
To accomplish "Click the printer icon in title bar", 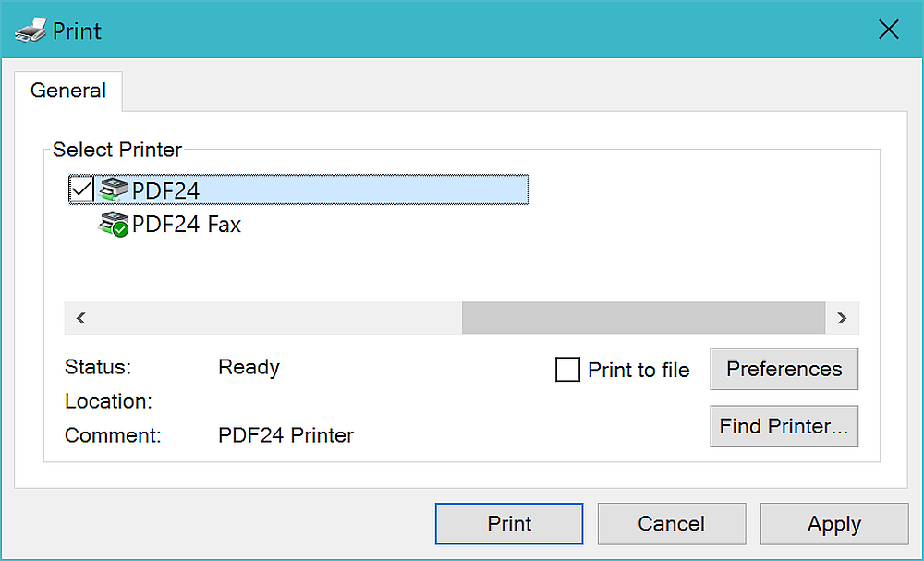I will [x=30, y=30].
